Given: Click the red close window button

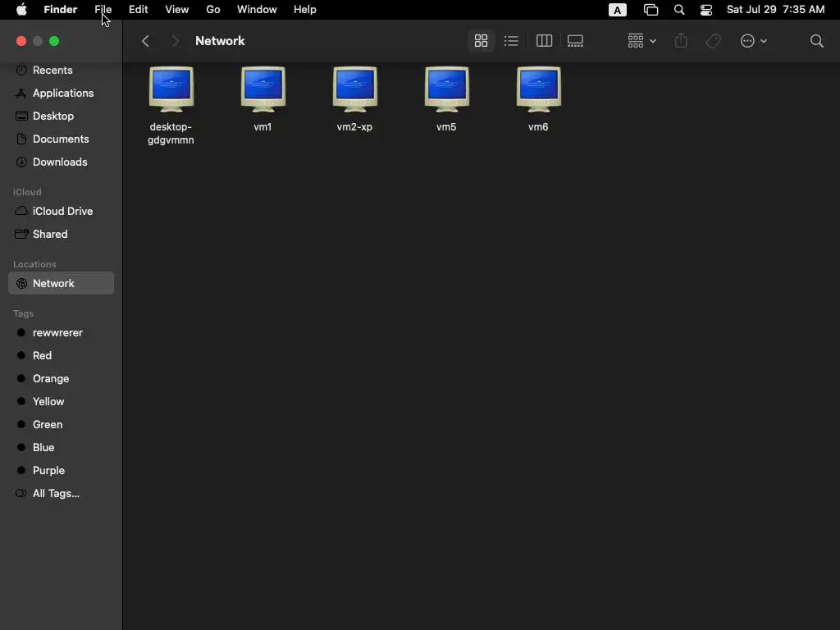Looking at the screenshot, I should coord(21,41).
